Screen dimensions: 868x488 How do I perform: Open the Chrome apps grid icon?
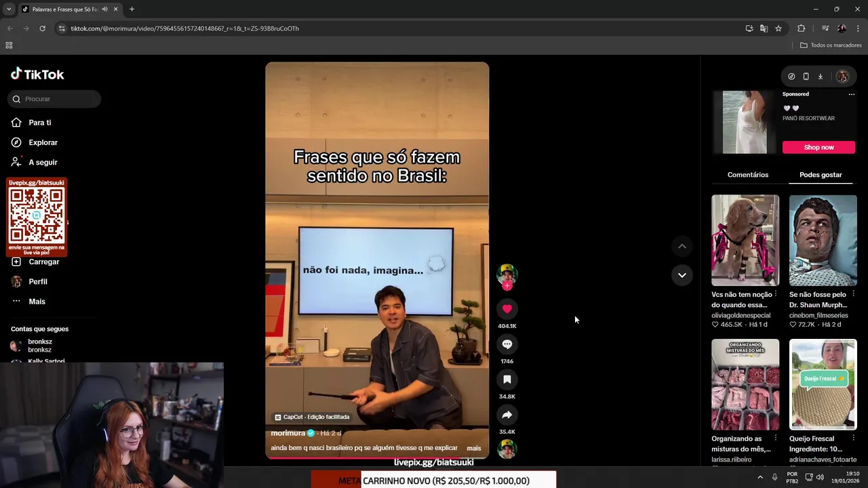[9, 45]
